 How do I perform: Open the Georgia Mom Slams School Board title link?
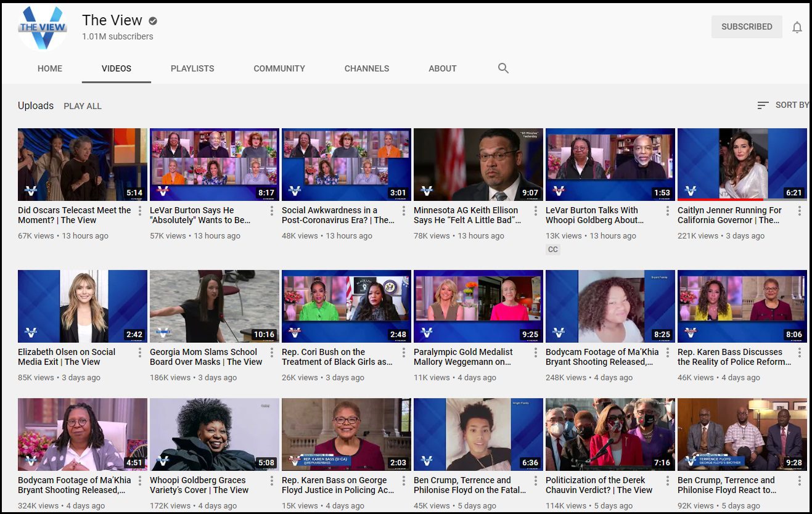pyautogui.click(x=206, y=357)
